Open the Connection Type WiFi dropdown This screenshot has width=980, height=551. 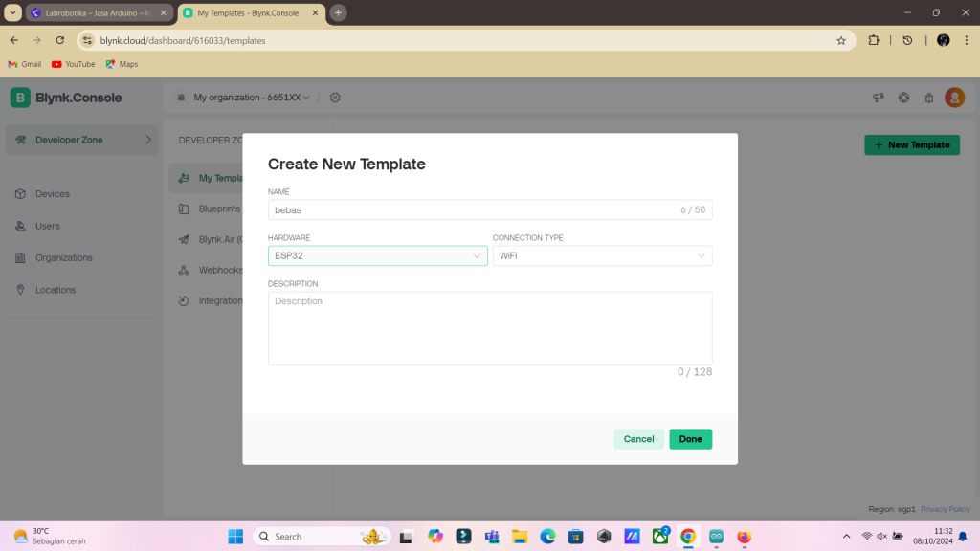click(602, 256)
